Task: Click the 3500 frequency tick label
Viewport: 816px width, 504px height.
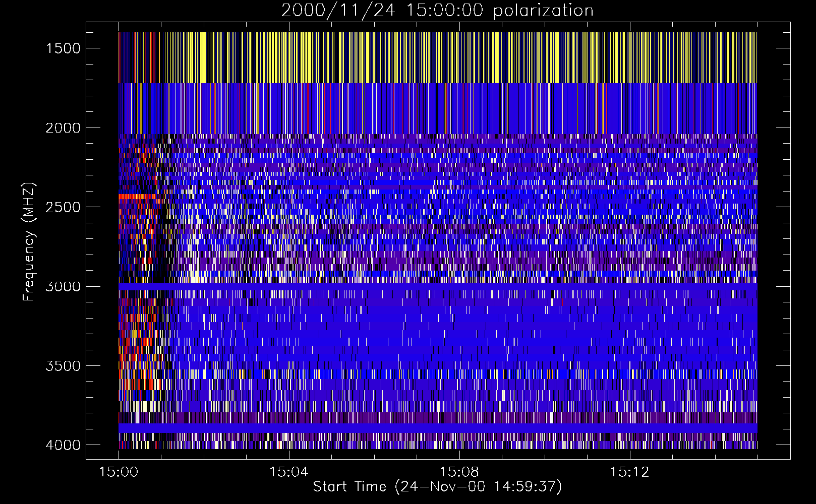Action: pos(63,366)
